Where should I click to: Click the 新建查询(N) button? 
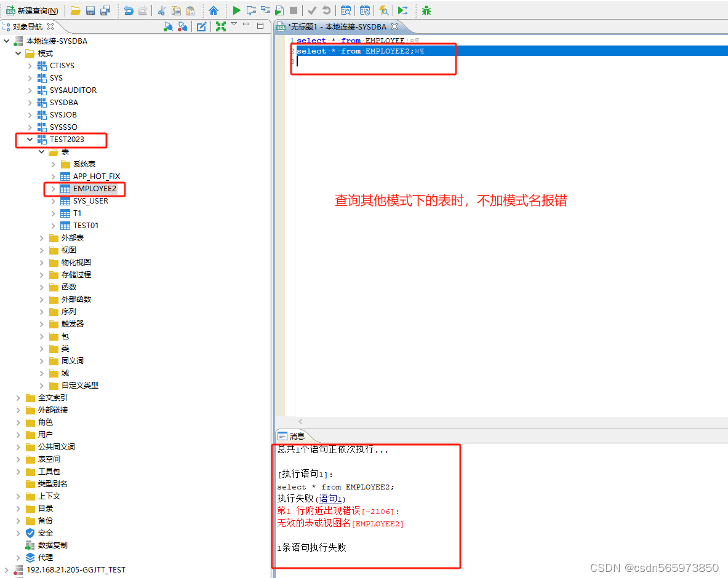coord(31,10)
